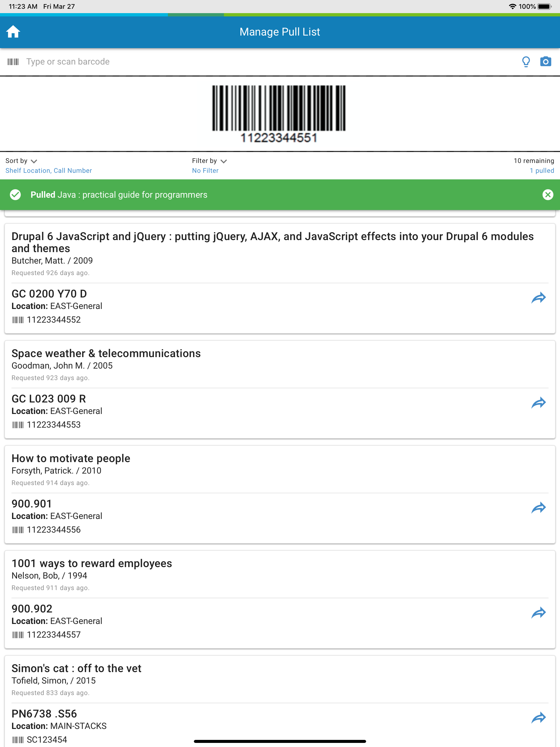Open the 1001 ways to reward employees title

[92, 564]
